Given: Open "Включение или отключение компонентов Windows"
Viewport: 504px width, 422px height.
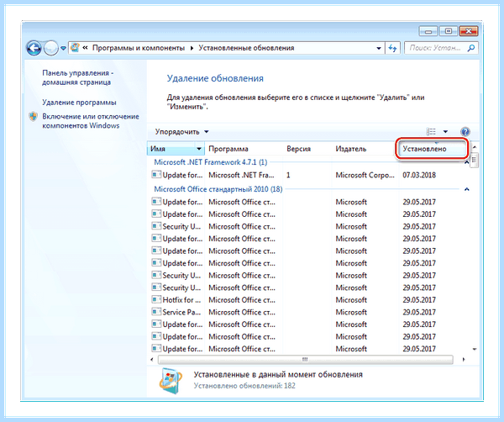Looking at the screenshot, I should (91, 121).
